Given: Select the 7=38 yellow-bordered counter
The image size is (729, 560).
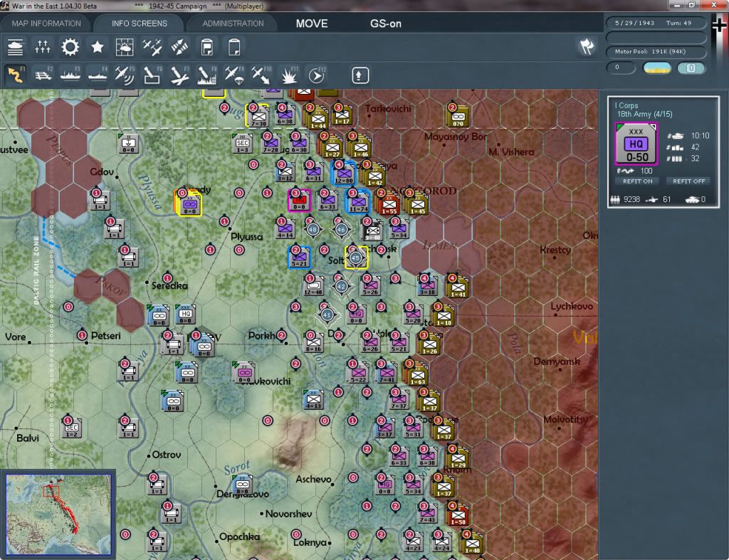Looking at the screenshot, I should point(258,117).
